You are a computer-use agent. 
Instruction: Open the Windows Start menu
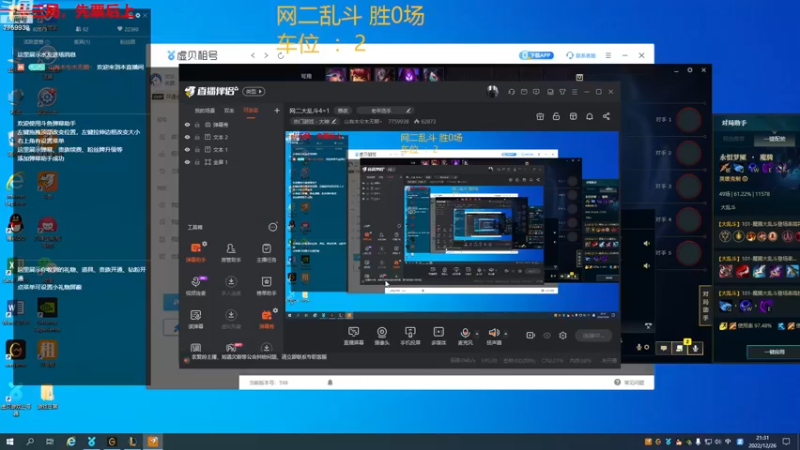point(10,441)
